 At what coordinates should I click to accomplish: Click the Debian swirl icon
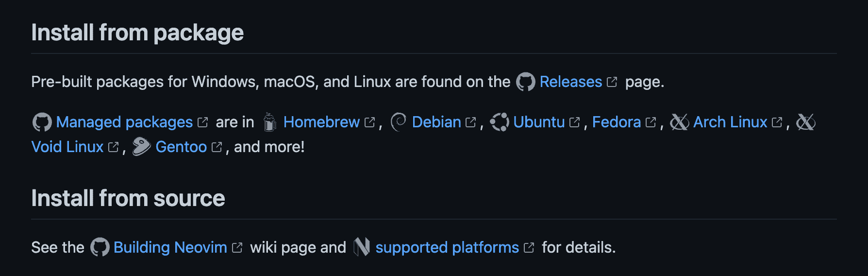(398, 122)
